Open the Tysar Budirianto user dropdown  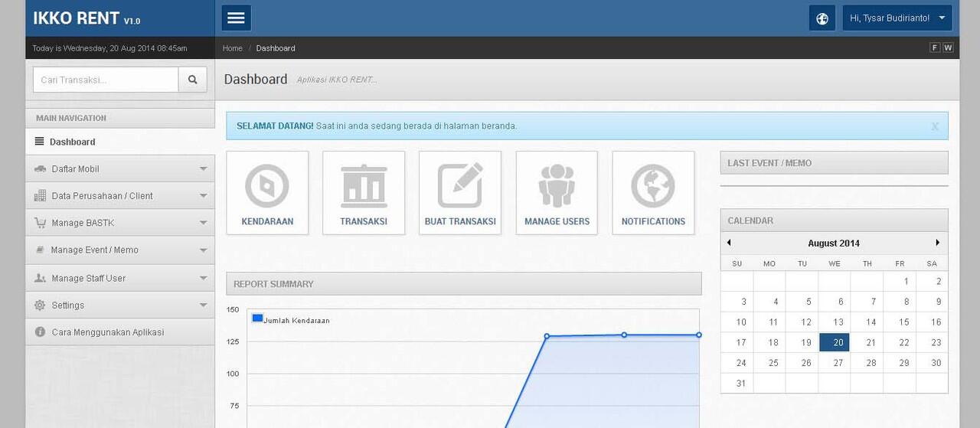(897, 18)
